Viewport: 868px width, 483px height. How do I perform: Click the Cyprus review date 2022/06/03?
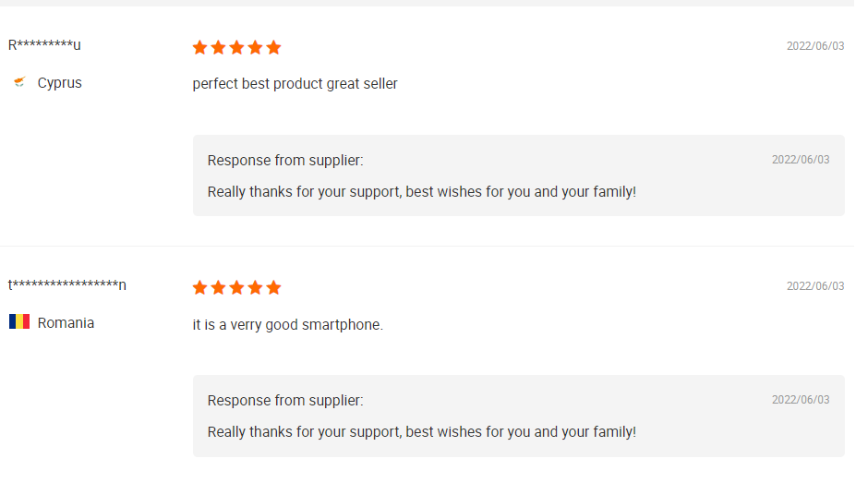tap(814, 46)
